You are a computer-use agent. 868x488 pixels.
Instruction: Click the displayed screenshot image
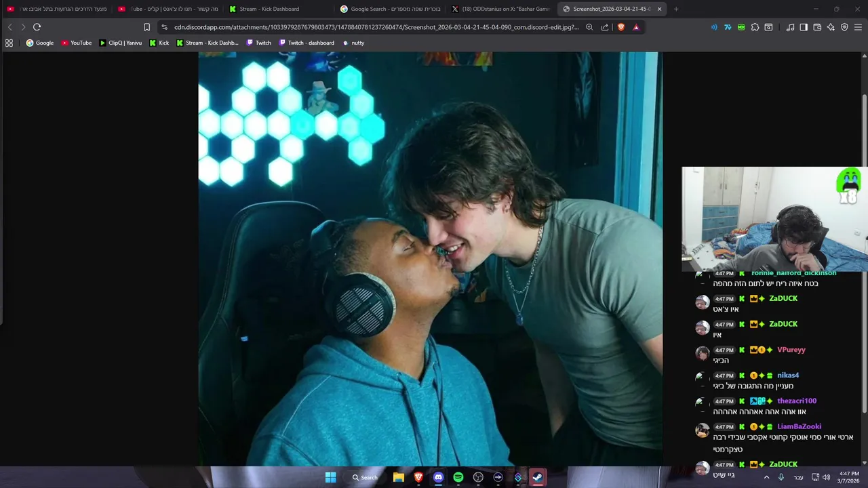click(x=430, y=259)
